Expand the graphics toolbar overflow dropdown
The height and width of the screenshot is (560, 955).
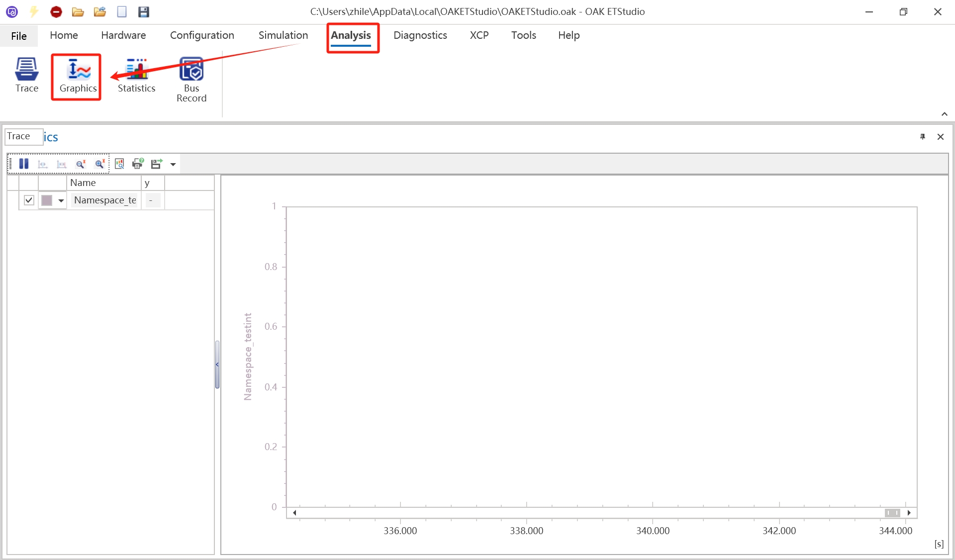coord(173,165)
